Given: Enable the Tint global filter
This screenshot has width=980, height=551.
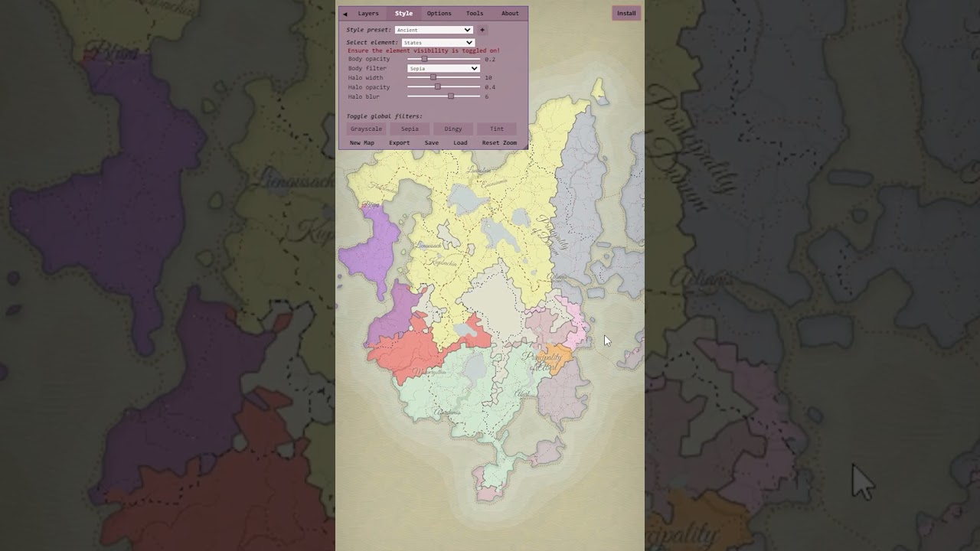Looking at the screenshot, I should click(497, 129).
